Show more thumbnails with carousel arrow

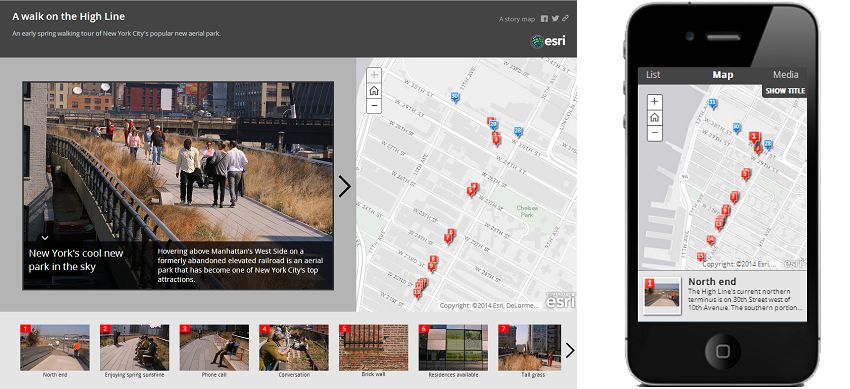pos(570,351)
